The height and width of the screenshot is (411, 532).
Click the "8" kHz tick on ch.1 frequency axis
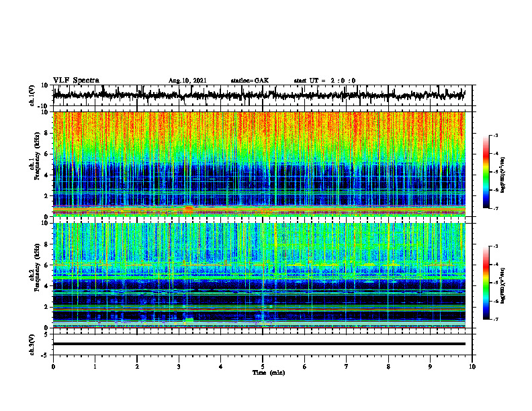47,133
